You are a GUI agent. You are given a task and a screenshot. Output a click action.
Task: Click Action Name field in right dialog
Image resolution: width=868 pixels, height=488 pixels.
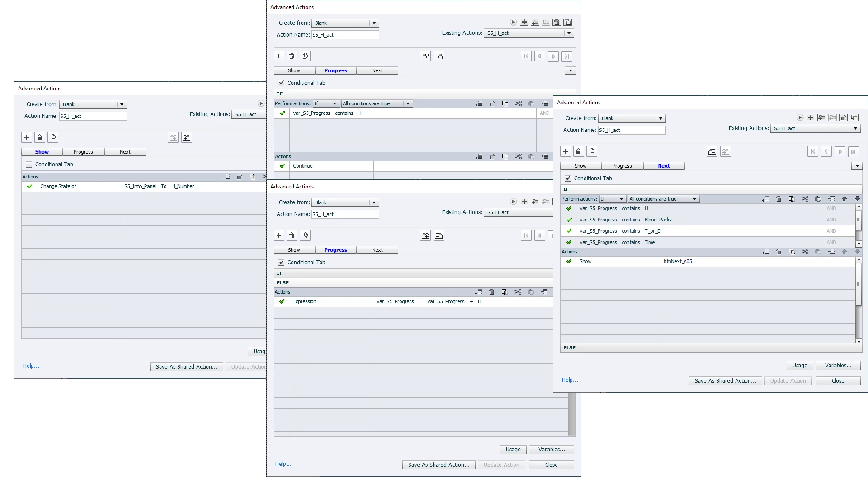click(632, 130)
